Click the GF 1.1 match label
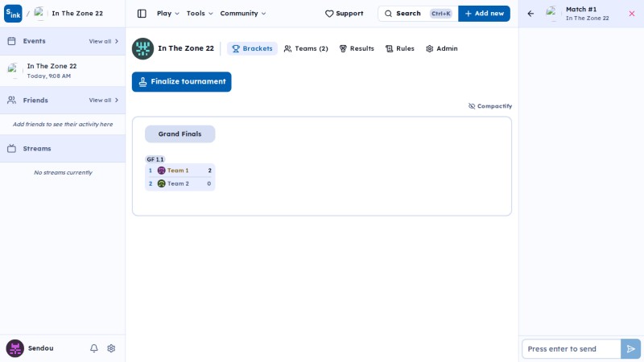644x362 pixels. pyautogui.click(x=155, y=159)
